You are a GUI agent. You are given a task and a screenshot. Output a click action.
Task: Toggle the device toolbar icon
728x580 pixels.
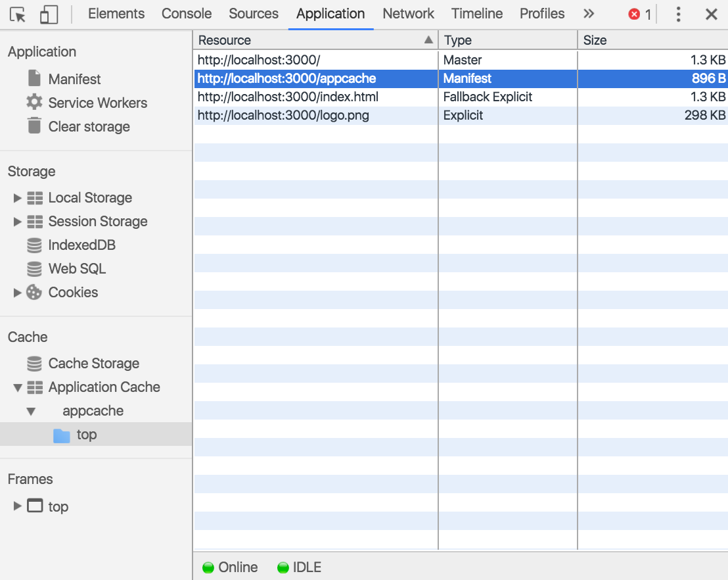(49, 14)
